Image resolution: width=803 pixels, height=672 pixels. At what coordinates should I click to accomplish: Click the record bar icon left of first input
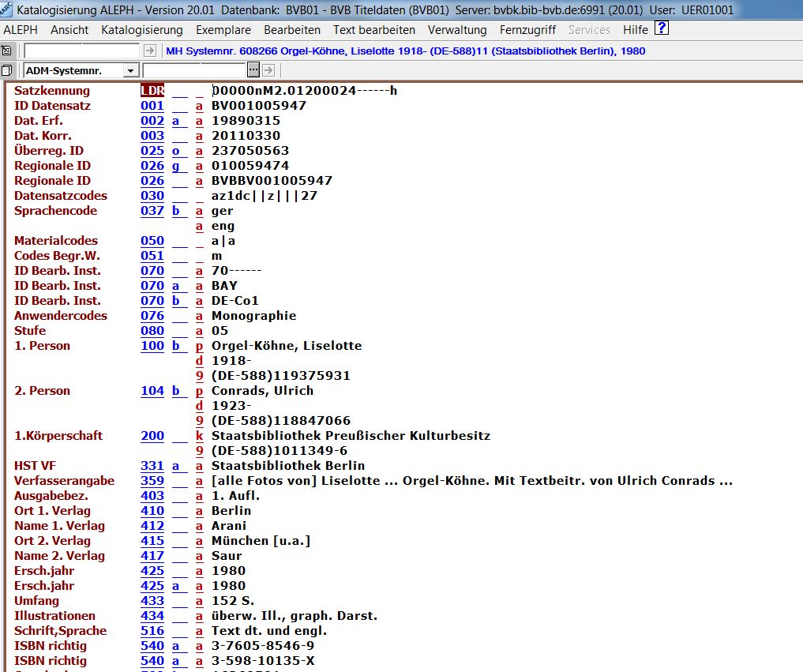click(x=7, y=51)
